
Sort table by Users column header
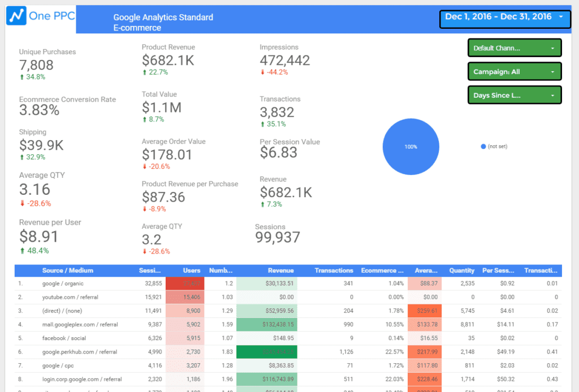pos(192,271)
